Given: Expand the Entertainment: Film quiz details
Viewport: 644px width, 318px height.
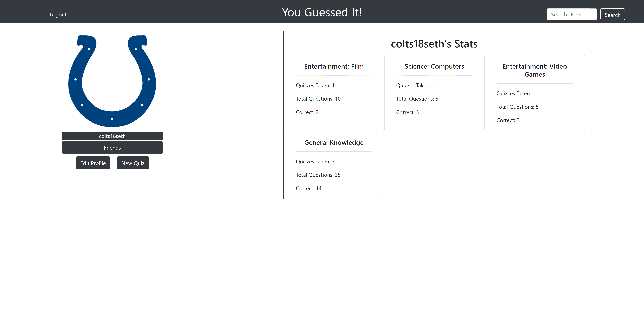Looking at the screenshot, I should tap(334, 66).
